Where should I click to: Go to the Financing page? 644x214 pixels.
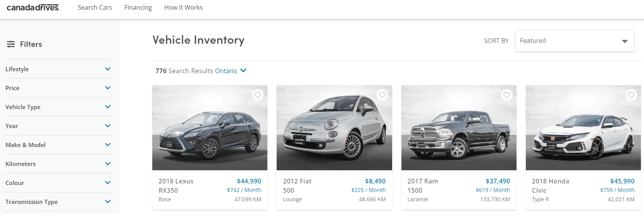[138, 7]
